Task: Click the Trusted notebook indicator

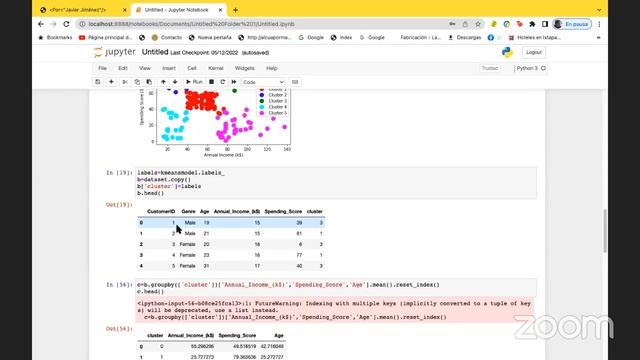Action: (490, 68)
